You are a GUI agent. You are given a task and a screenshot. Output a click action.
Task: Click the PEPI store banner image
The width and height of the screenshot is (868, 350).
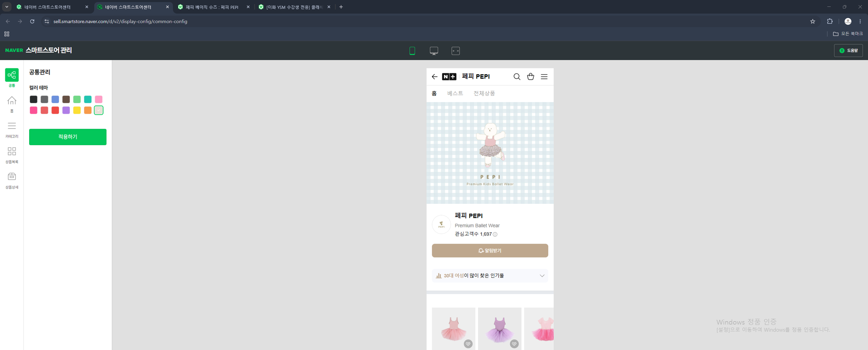coord(490,153)
